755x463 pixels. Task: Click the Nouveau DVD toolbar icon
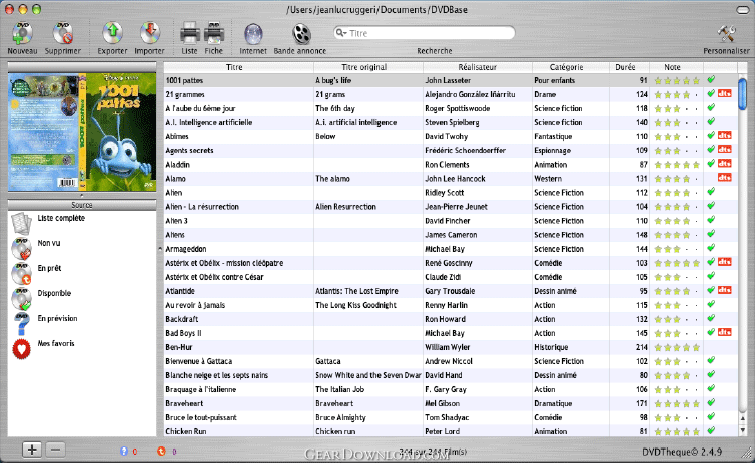tap(22, 34)
